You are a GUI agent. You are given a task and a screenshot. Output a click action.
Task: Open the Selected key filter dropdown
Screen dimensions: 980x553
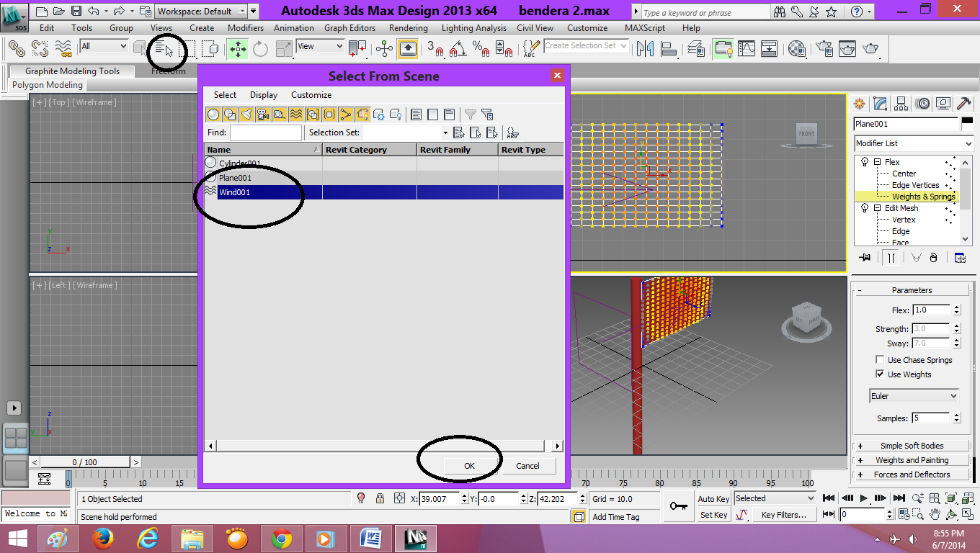tap(774, 498)
